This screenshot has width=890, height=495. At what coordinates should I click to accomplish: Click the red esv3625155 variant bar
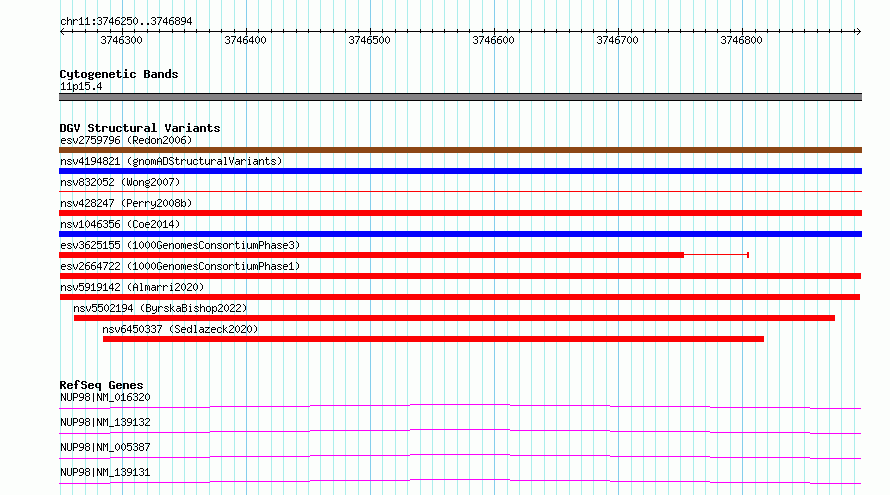coord(371,255)
